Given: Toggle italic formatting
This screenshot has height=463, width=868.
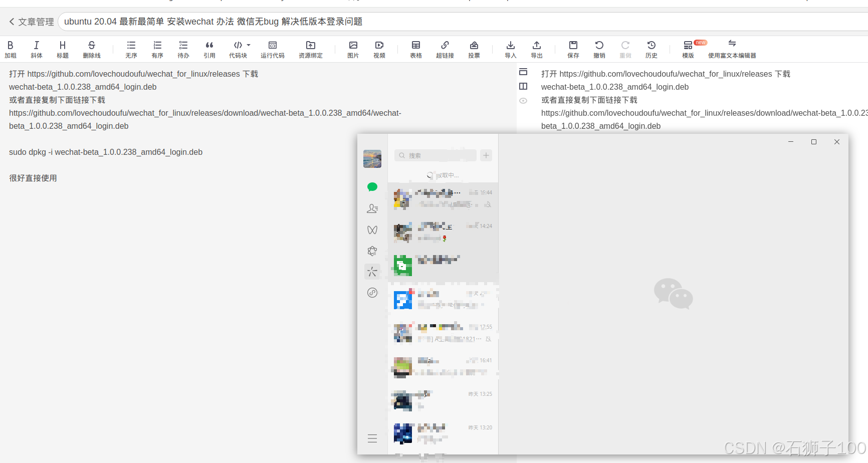Looking at the screenshot, I should click(36, 49).
